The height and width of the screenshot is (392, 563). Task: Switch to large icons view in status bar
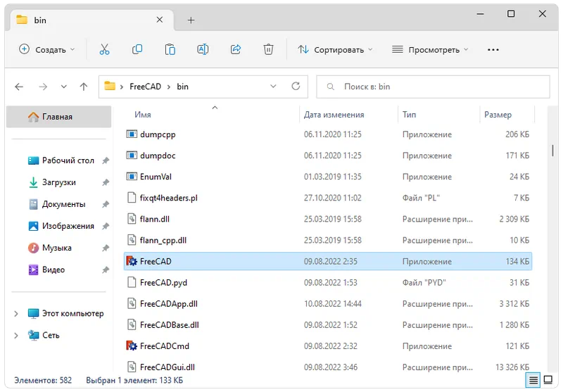click(x=548, y=380)
